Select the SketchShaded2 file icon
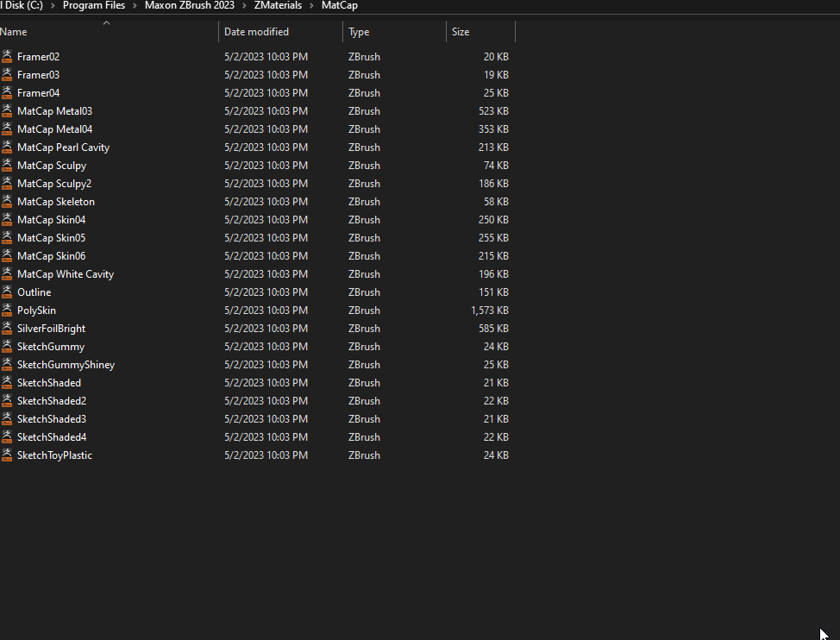Screen dimensions: 840x640 (7, 400)
